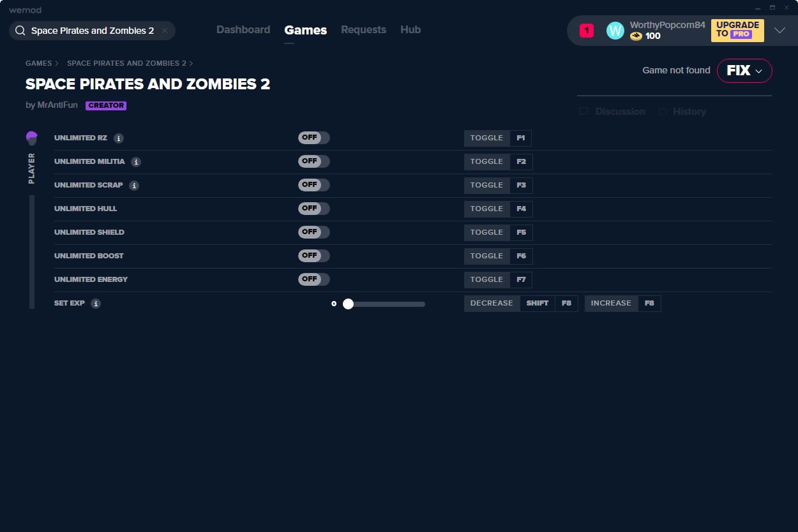Click the info icon beside Set EXP
The height and width of the screenshot is (532, 798).
[x=96, y=304]
